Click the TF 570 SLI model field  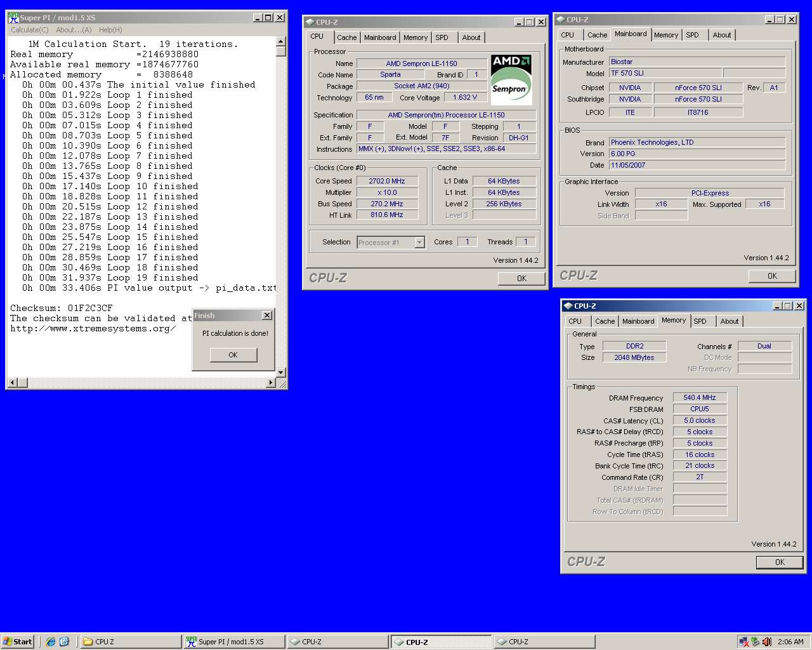[x=665, y=73]
